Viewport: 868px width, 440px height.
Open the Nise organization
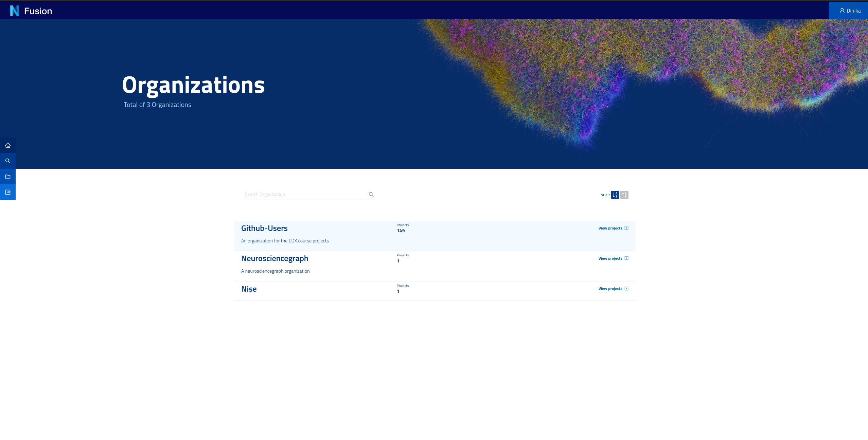(249, 289)
